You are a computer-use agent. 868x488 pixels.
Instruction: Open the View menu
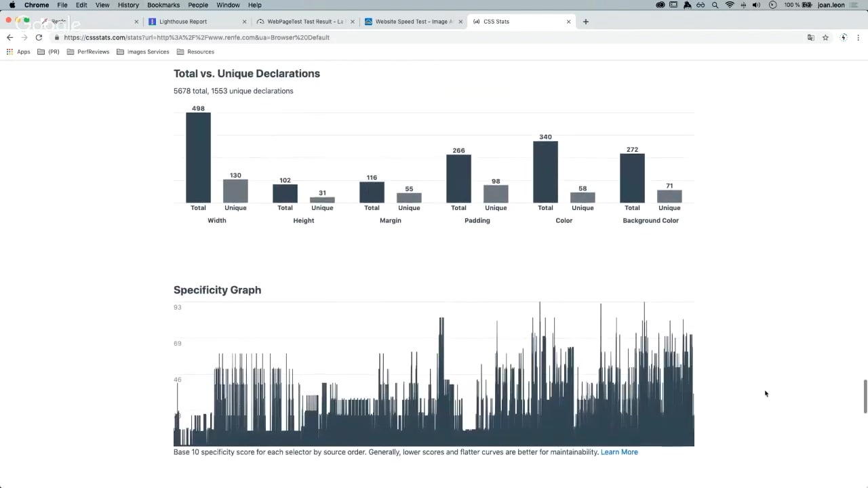click(x=102, y=5)
